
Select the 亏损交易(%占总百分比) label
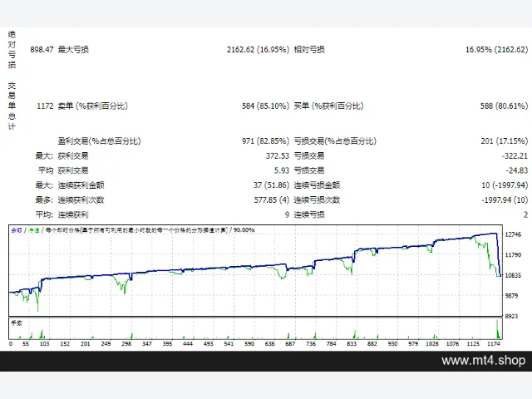point(335,140)
